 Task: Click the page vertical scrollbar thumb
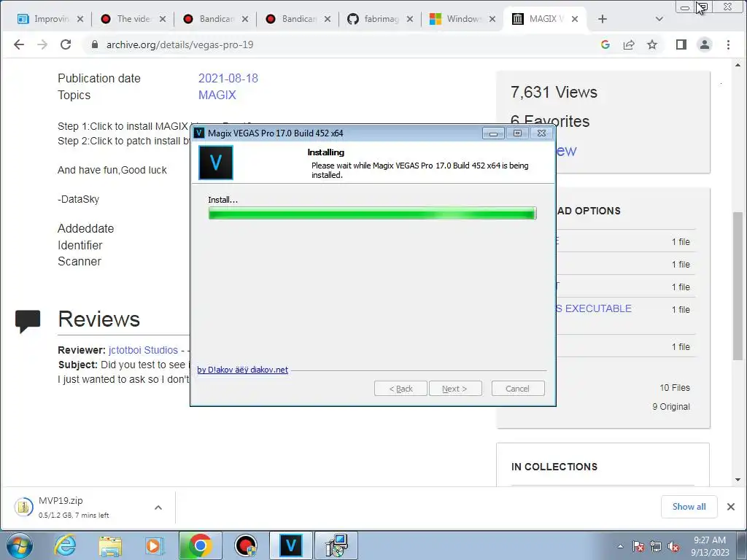[x=738, y=286]
